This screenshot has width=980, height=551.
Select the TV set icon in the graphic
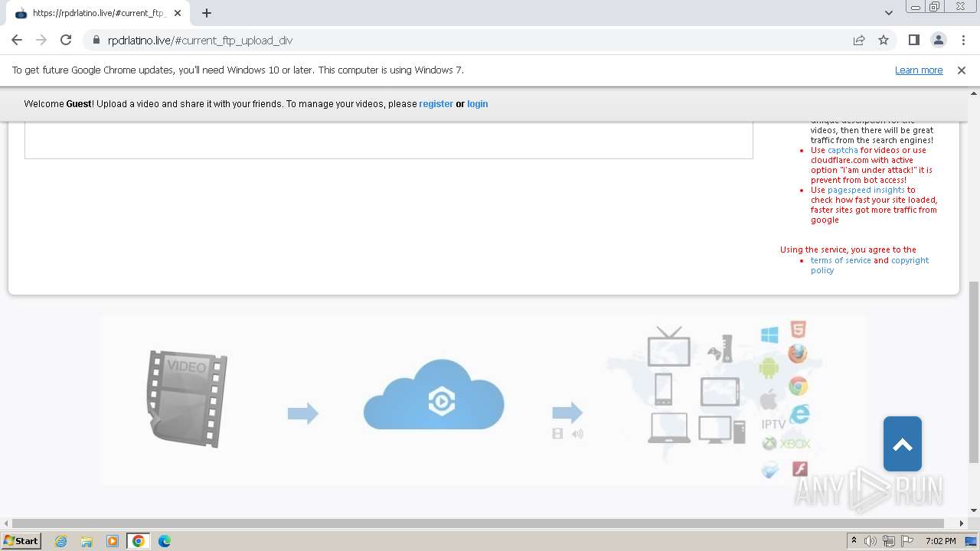[668, 347]
